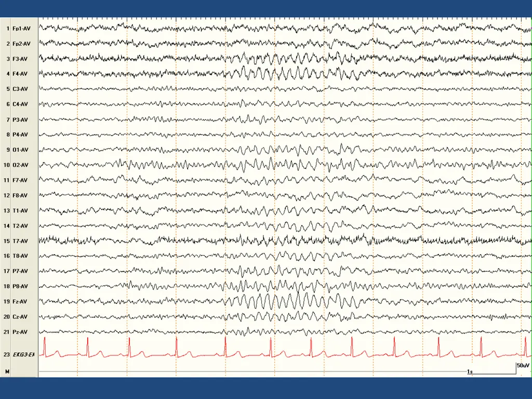Select channel label Cz-AV

(x=20, y=316)
